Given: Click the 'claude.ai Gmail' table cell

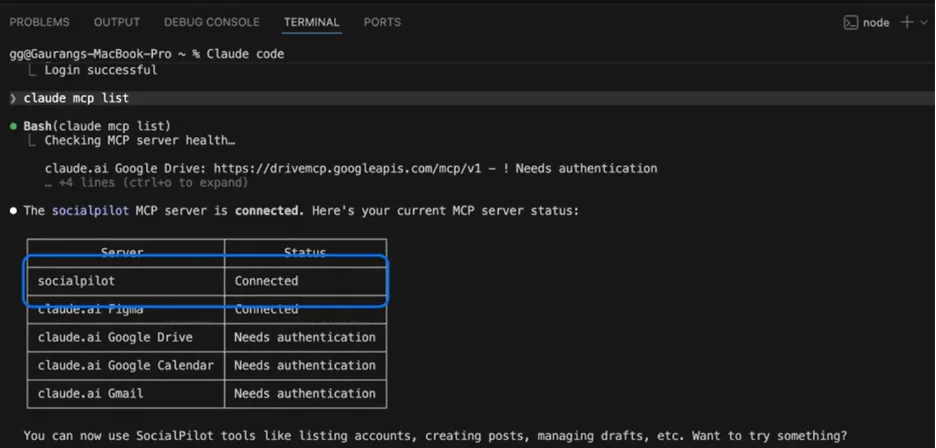Looking at the screenshot, I should pyautogui.click(x=126, y=393).
